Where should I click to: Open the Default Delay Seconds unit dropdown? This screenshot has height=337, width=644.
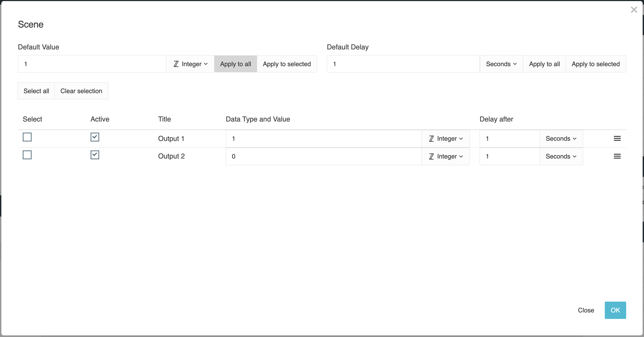[501, 64]
